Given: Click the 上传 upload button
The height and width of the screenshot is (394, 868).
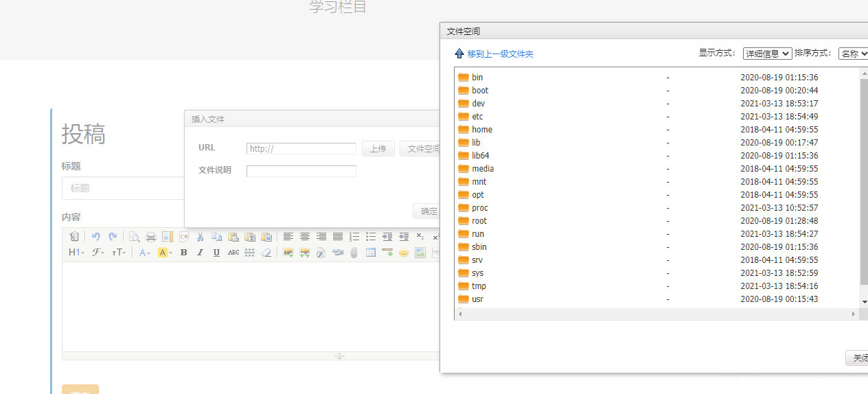Looking at the screenshot, I should point(378,149).
